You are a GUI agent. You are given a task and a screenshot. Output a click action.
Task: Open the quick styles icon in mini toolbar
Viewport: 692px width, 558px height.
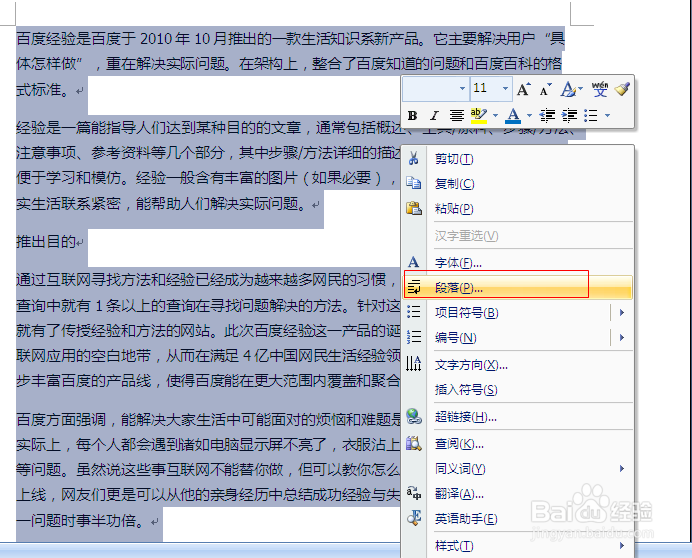[x=571, y=90]
